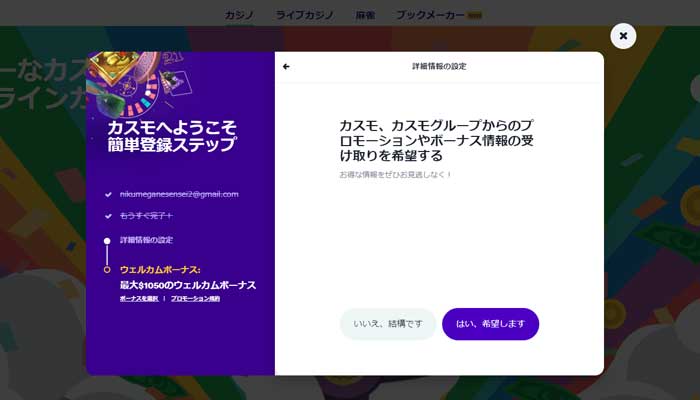Click the 詳細情報の設定 dialog header title

pos(439,67)
